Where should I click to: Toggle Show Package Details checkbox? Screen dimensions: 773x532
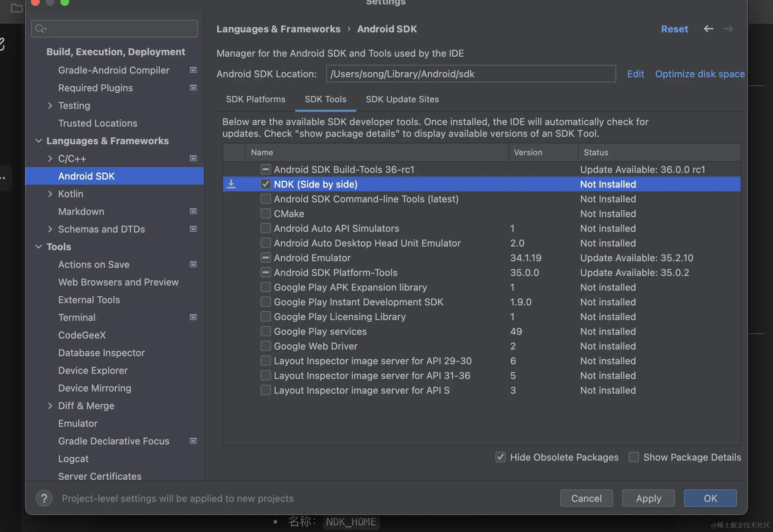pyautogui.click(x=633, y=457)
